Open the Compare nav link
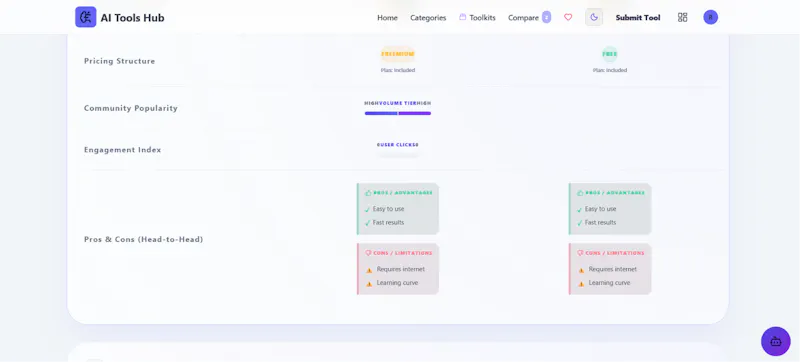This screenshot has height=362, width=800. click(x=523, y=18)
